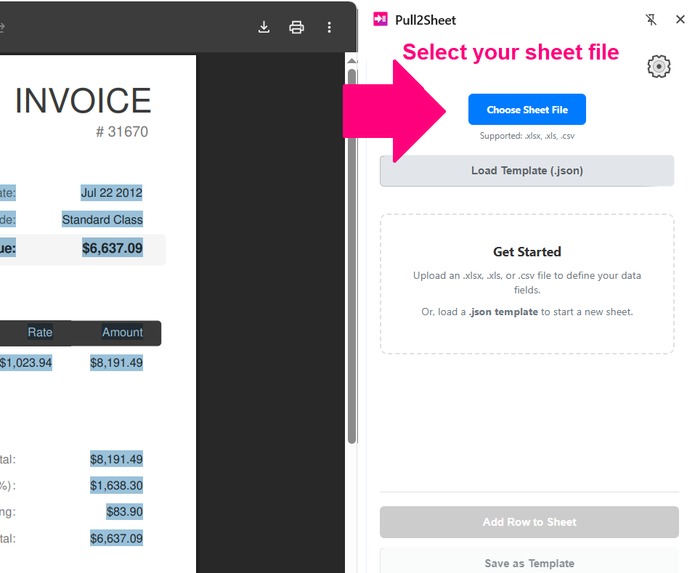Click the PDF vertical scrollbar thumb
The height and width of the screenshot is (573, 695).
click(x=352, y=256)
